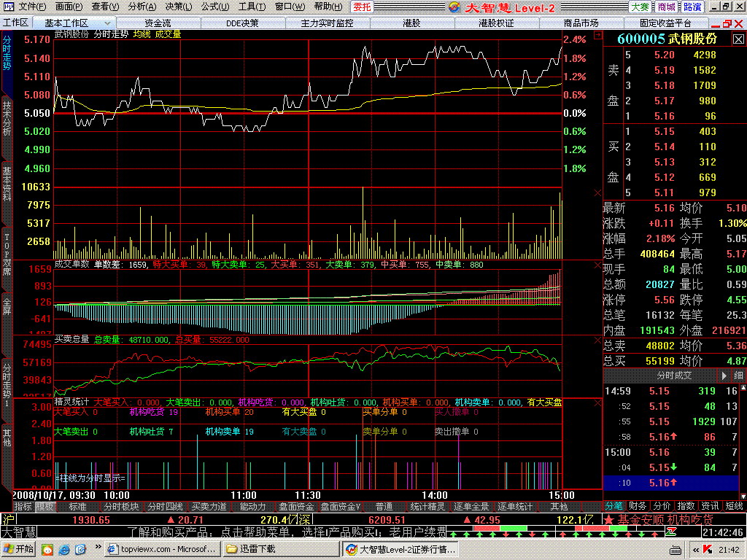Image resolution: width=747 pixels, height=560 pixels.
Task: Switch to 迅雷下载 taskbar window
Action: [x=281, y=550]
